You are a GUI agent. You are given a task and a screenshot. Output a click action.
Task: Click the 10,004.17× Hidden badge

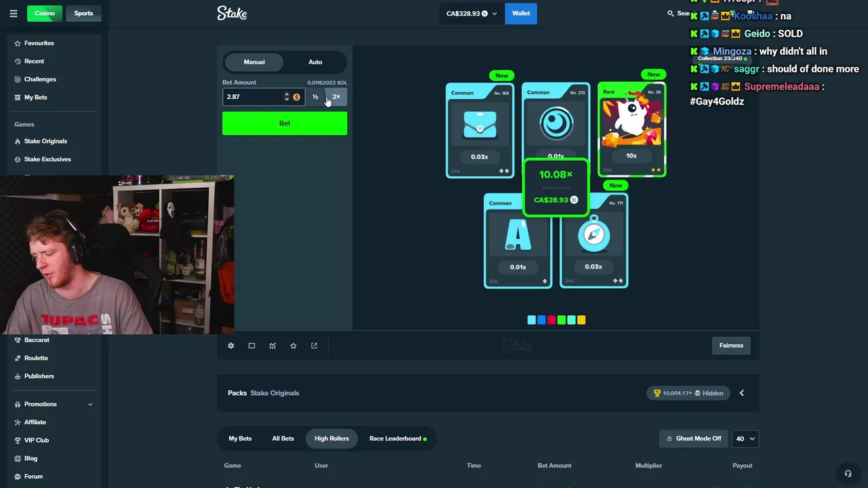[688, 393]
